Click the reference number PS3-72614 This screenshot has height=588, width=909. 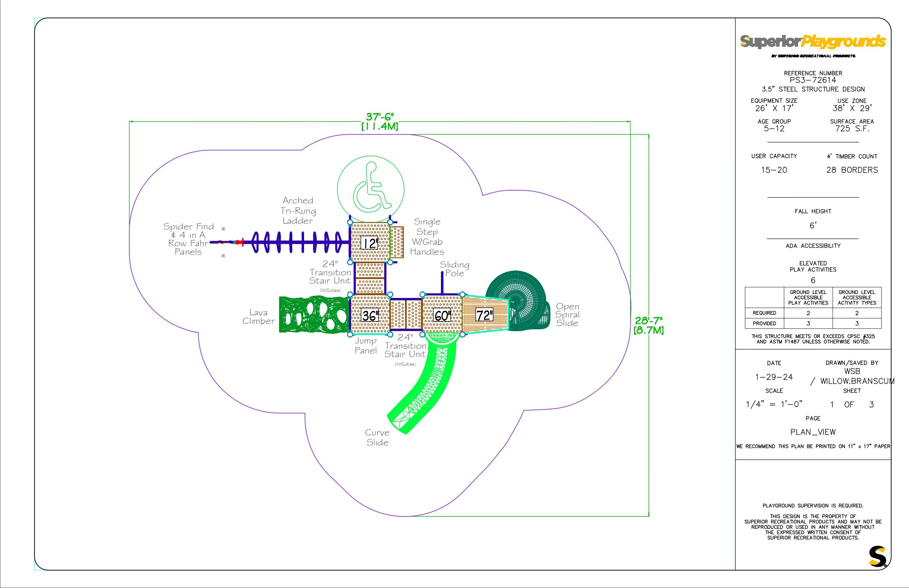(x=813, y=80)
